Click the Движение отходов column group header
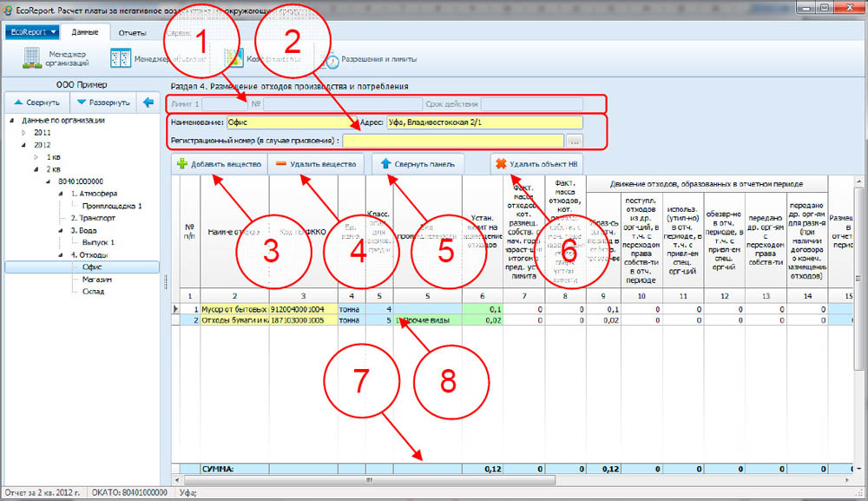The width and height of the screenshot is (868, 501). pyautogui.click(x=707, y=184)
